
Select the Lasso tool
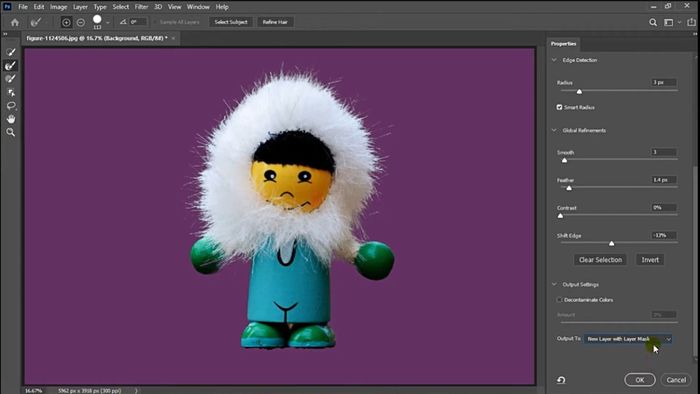(11, 106)
